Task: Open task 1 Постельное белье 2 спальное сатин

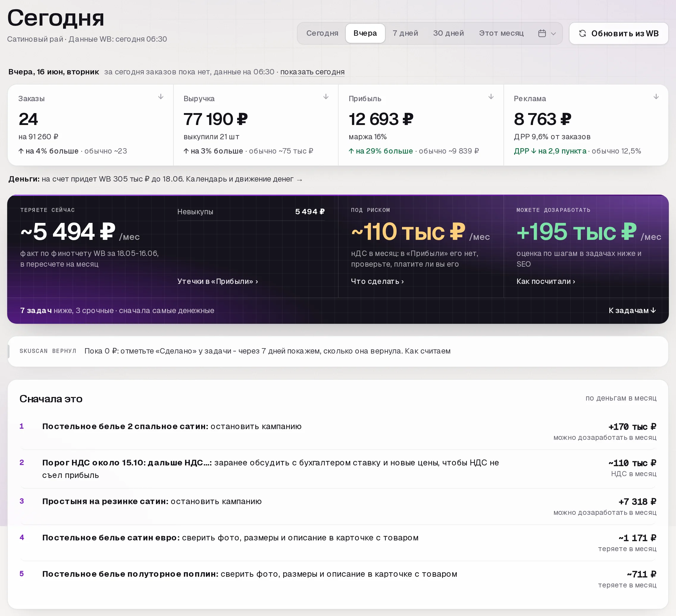Action: click(338, 431)
